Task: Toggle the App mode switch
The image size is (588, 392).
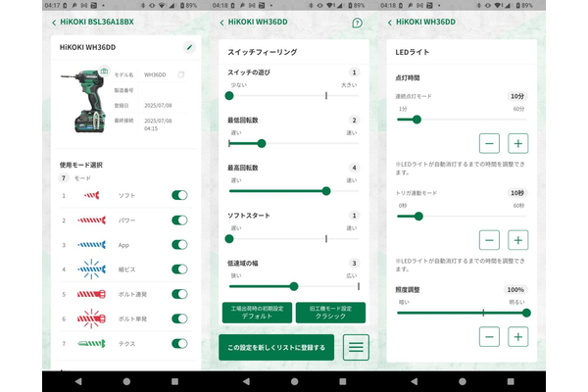Action: (179, 245)
